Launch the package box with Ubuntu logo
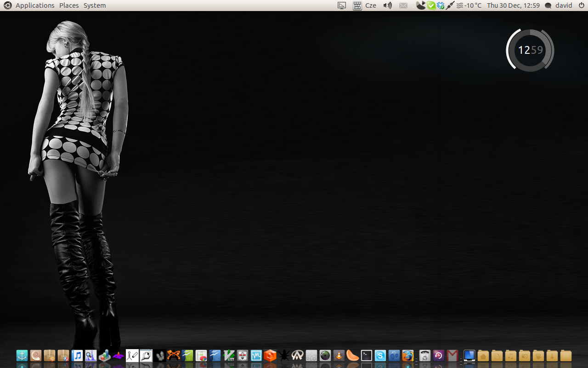The image size is (588, 368). pyautogui.click(x=50, y=356)
